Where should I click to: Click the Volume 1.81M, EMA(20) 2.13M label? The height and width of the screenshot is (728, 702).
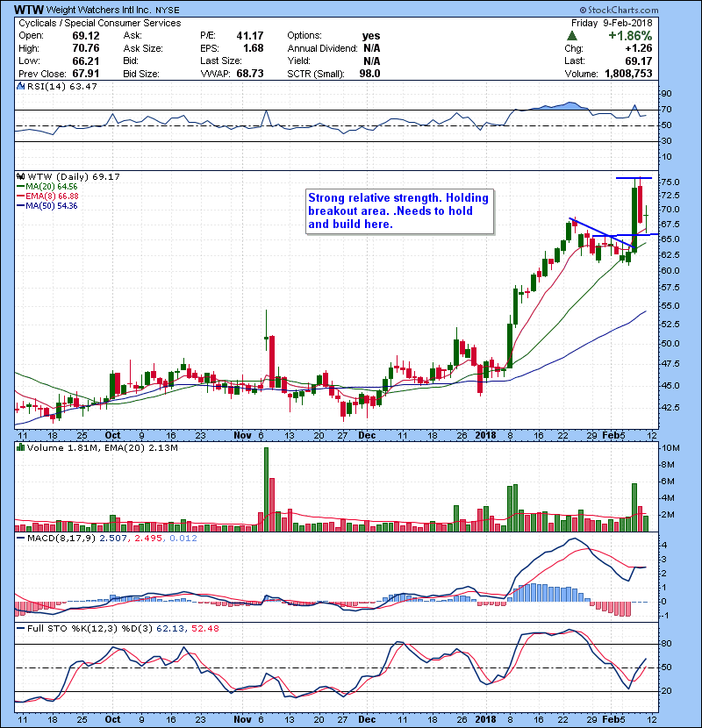[102, 447]
